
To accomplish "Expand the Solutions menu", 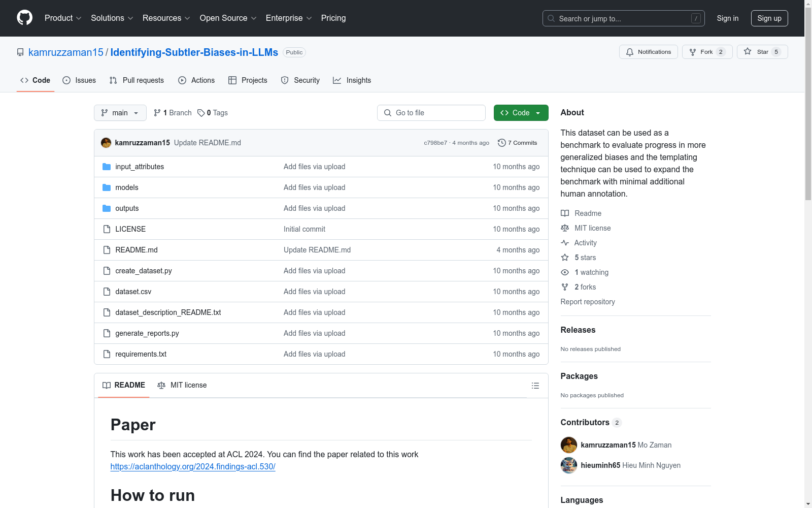I will click(112, 18).
